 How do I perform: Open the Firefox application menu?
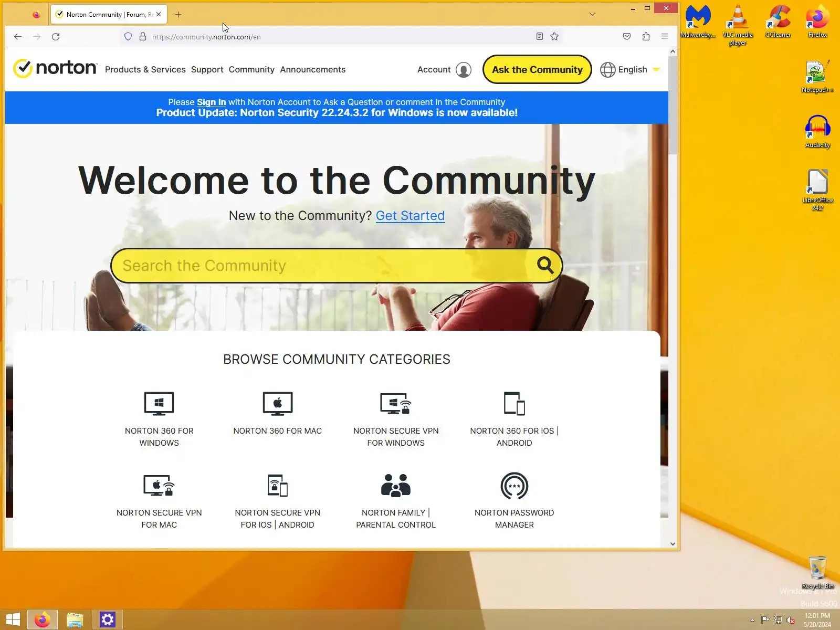pyautogui.click(x=665, y=37)
